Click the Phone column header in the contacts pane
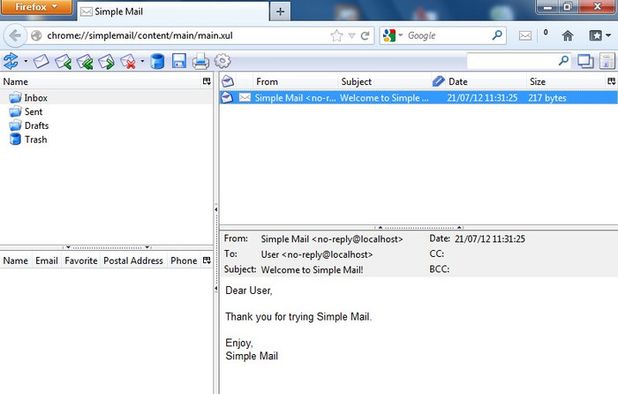 [x=184, y=260]
